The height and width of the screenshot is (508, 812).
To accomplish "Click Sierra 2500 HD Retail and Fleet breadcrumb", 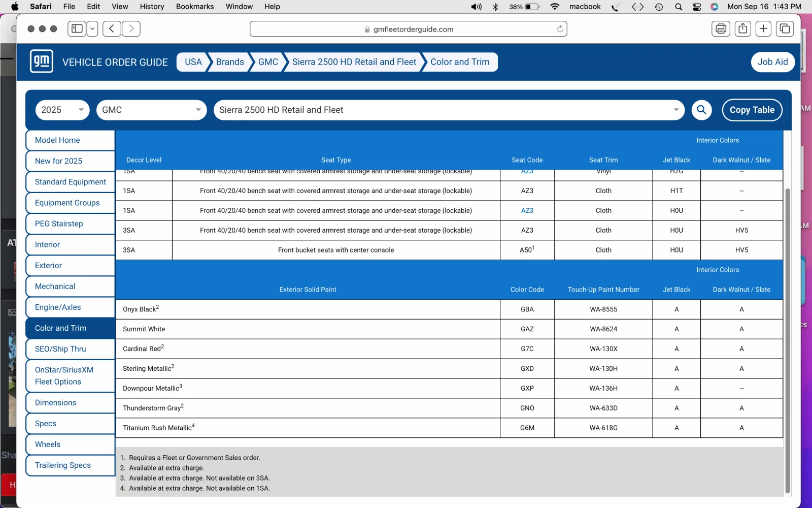I will (354, 62).
